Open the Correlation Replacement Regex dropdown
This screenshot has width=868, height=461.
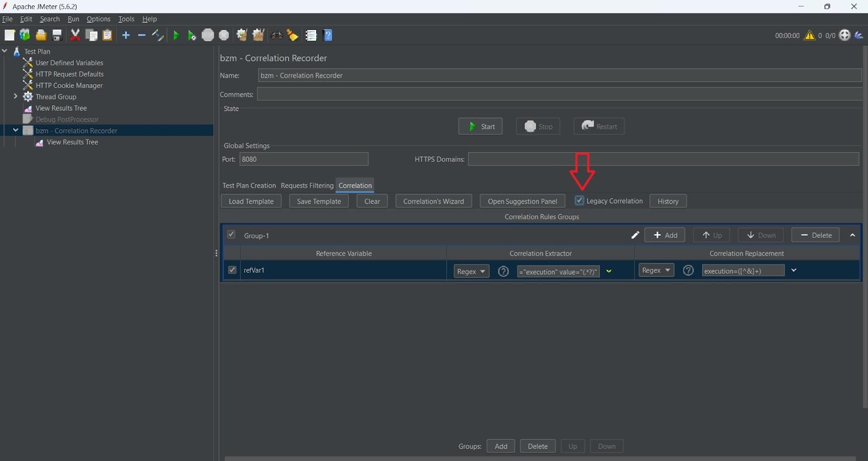point(656,270)
